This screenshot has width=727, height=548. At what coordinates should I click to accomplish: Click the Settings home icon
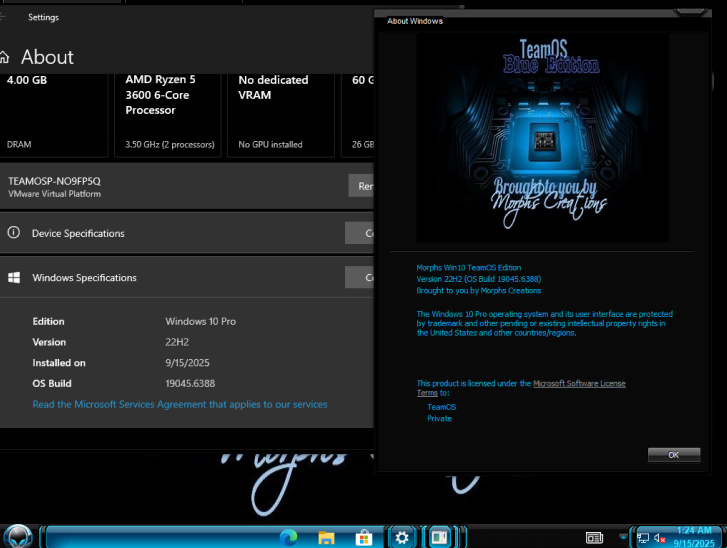pyautogui.click(x=5, y=57)
